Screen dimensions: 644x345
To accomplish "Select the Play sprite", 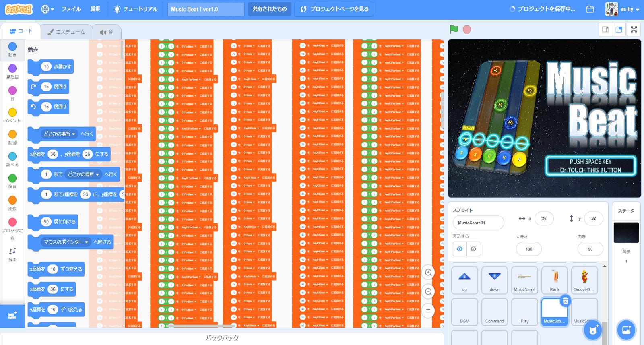I will pyautogui.click(x=524, y=312).
